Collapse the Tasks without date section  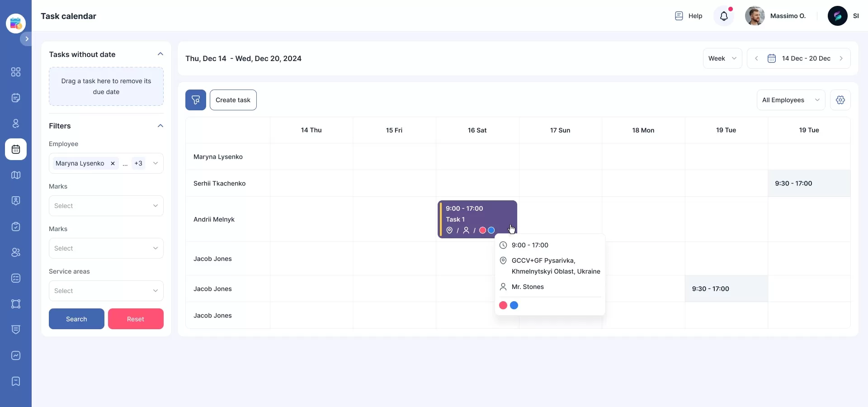coord(160,54)
